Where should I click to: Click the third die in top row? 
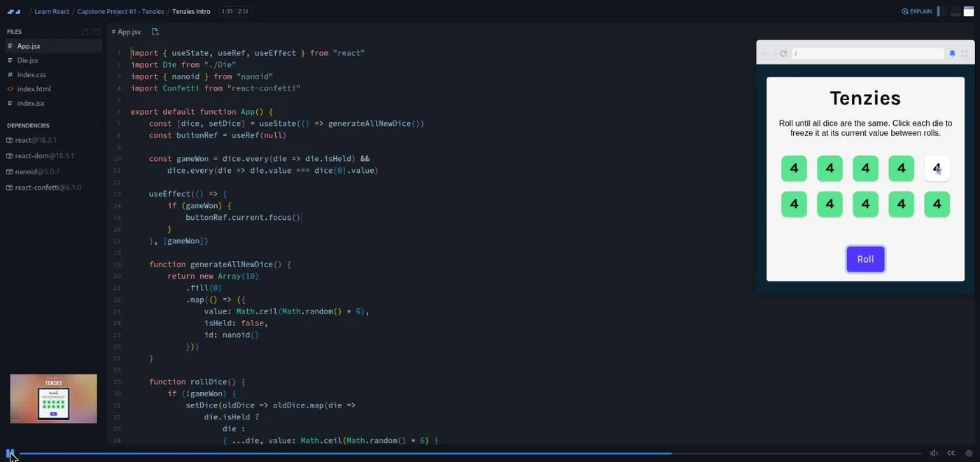click(x=865, y=168)
